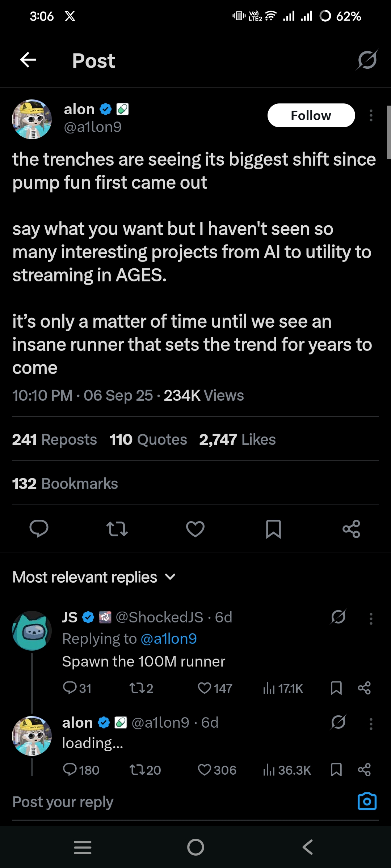391x868 pixels.
Task: Tap the back arrow in Post header
Action: pyautogui.click(x=28, y=60)
